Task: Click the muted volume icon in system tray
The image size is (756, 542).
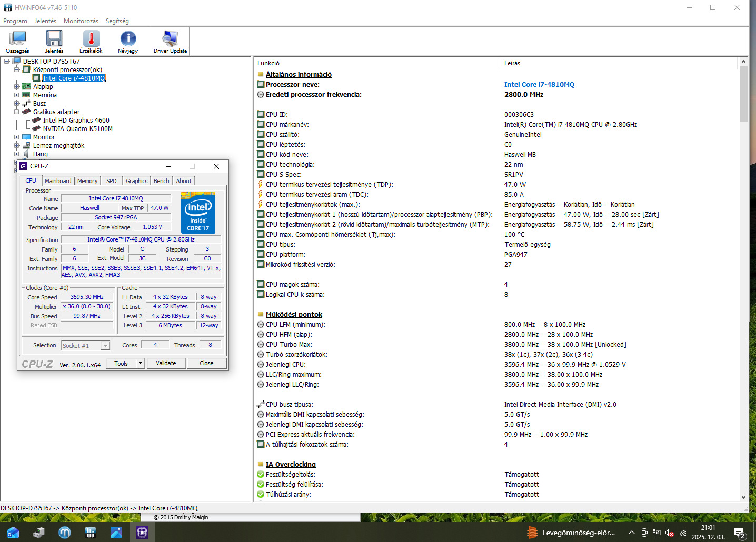Action: click(669, 533)
